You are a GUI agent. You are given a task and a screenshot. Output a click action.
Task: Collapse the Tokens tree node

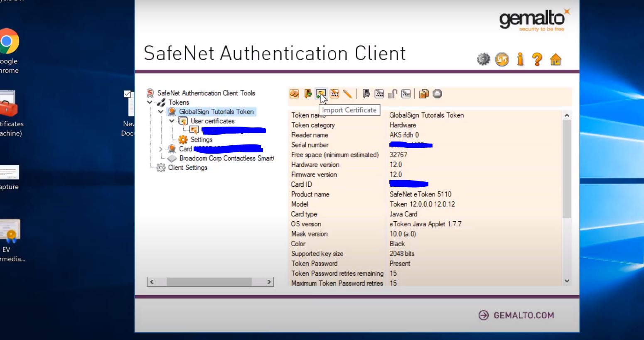(x=150, y=102)
